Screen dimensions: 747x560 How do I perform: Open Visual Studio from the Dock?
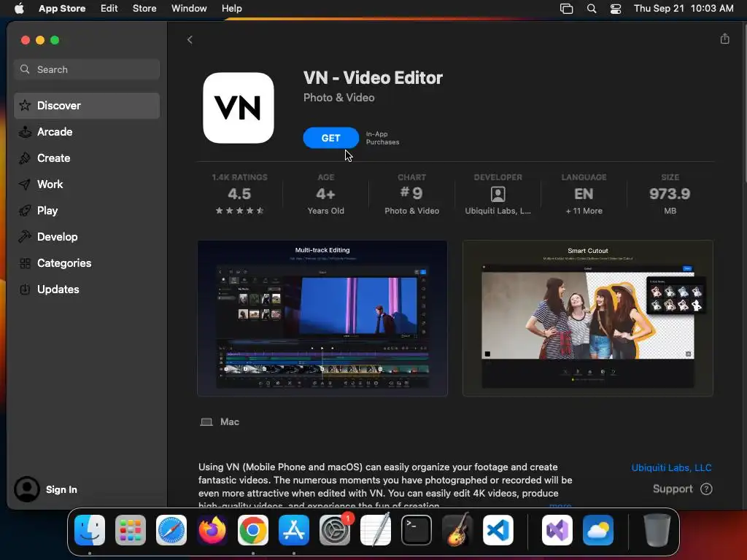[557, 530]
